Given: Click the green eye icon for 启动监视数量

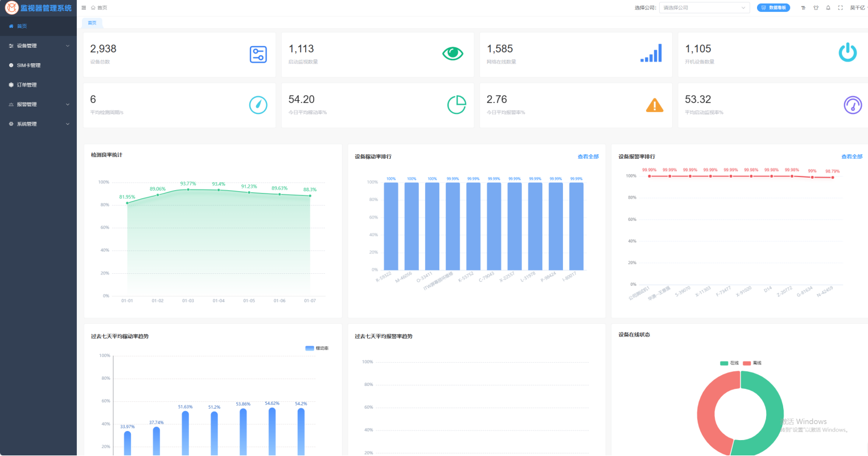Looking at the screenshot, I should (x=453, y=54).
